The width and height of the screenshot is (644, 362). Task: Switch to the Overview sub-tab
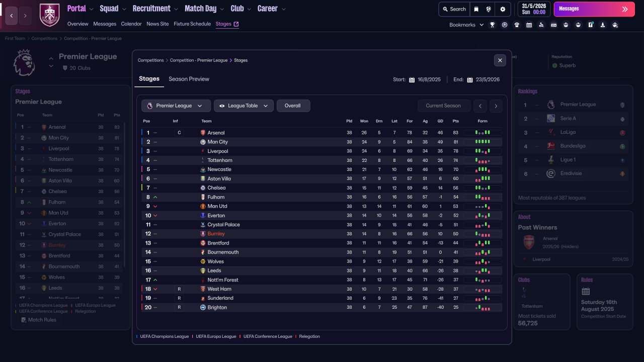[78, 24]
